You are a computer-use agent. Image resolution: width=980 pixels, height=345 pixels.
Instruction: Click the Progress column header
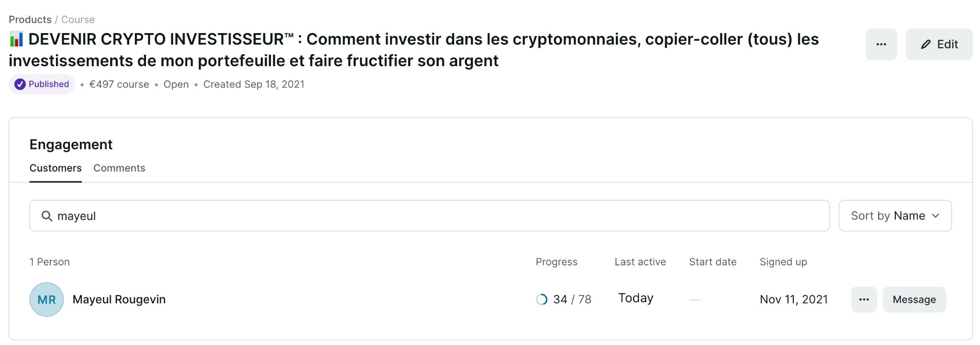(557, 262)
